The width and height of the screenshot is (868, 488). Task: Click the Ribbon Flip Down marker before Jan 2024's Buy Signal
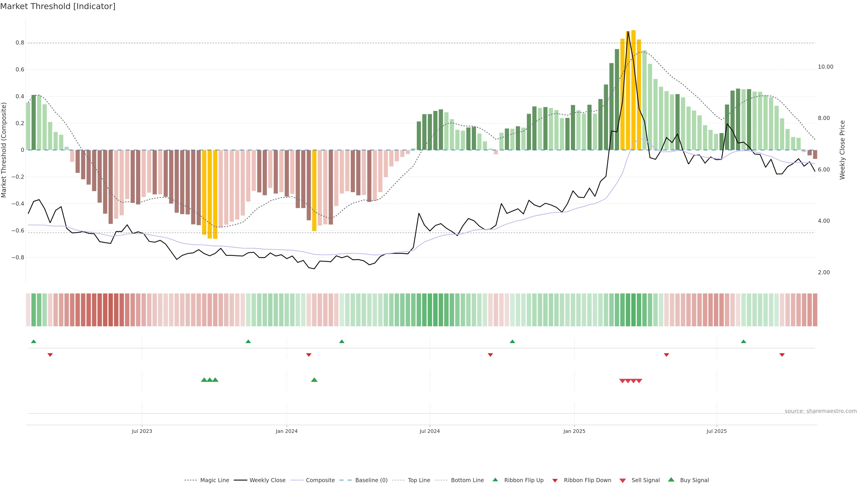point(309,355)
